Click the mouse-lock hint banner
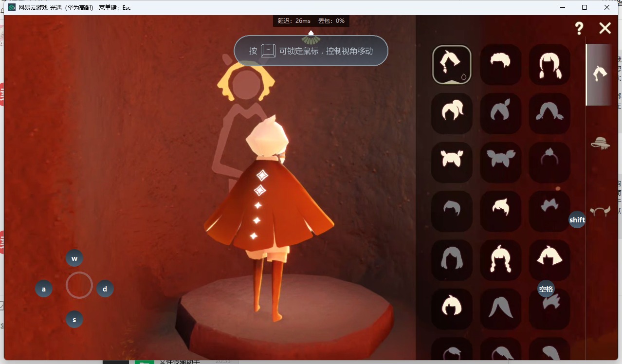622x364 pixels. point(311,51)
